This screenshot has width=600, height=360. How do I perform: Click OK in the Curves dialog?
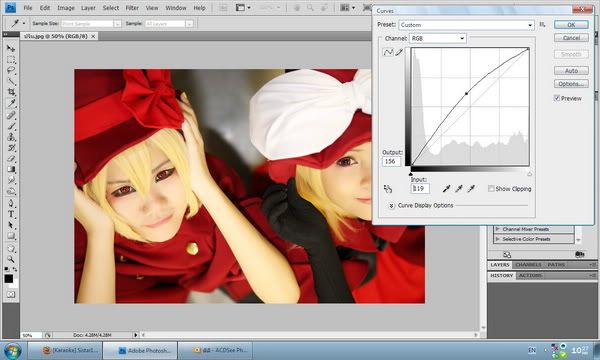571,25
